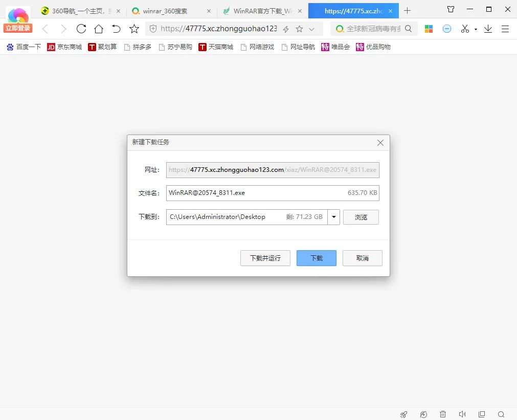This screenshot has width=517, height=420.
Task: Click the 浏览 browse button
Action: pos(361,217)
